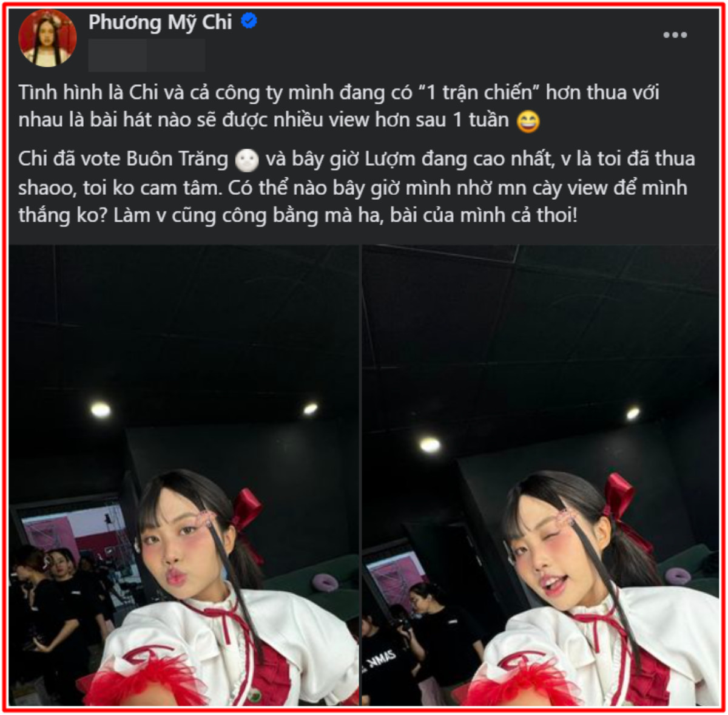Click the first paragraph starting "Tình hình là Chi"
This screenshot has height=715, width=728.
coord(339,106)
